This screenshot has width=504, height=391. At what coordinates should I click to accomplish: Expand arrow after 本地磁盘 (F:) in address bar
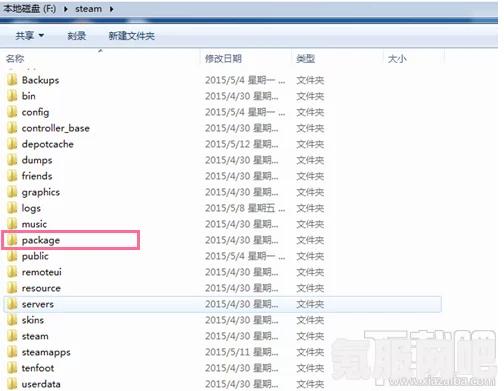[66, 9]
